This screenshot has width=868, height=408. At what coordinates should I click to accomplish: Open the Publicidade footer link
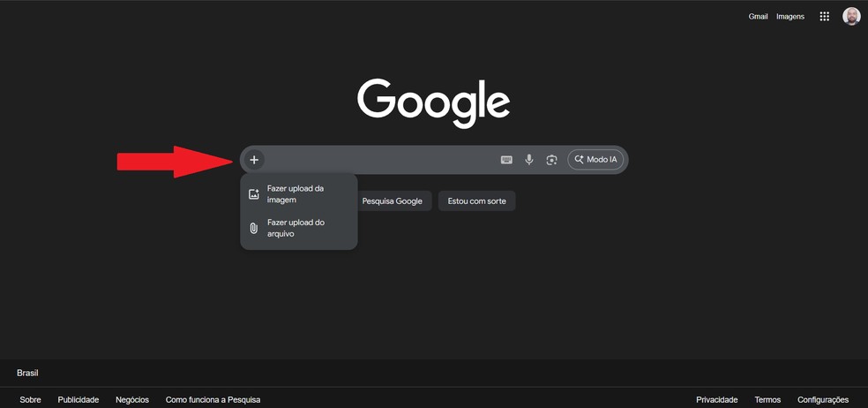coord(78,400)
